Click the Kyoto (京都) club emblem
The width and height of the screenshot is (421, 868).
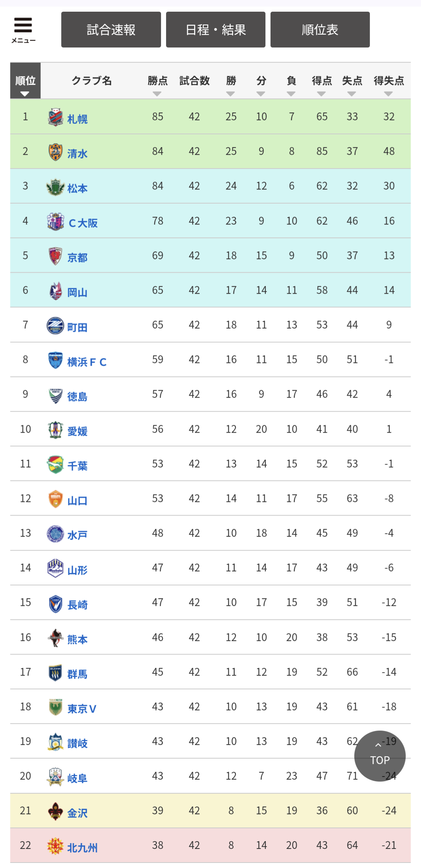[55, 256]
